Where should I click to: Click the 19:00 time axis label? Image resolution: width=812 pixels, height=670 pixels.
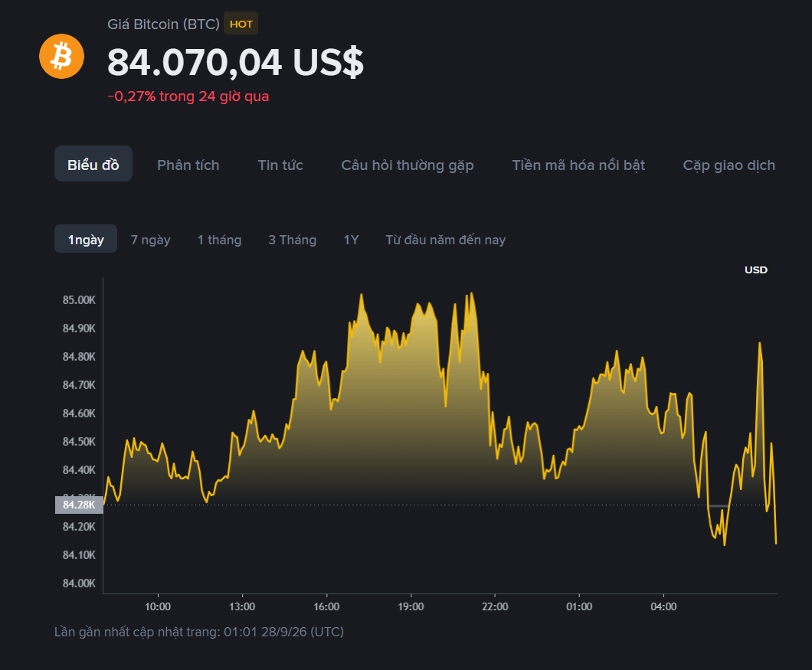tap(411, 607)
